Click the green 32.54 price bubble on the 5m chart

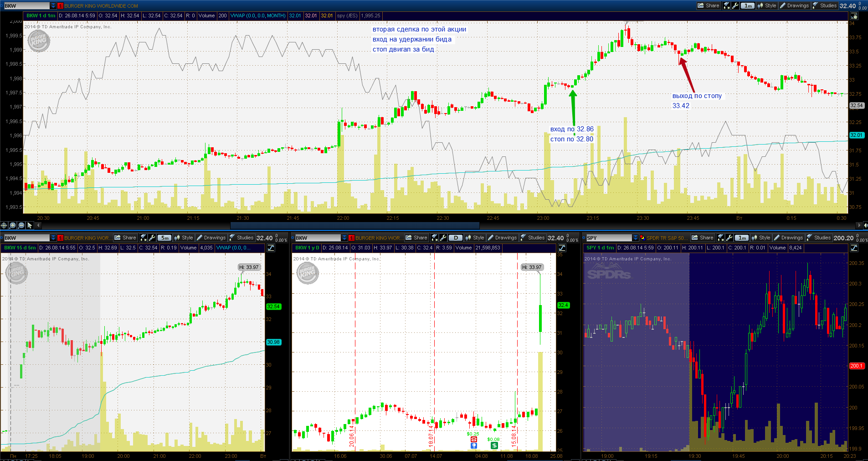pyautogui.click(x=273, y=306)
